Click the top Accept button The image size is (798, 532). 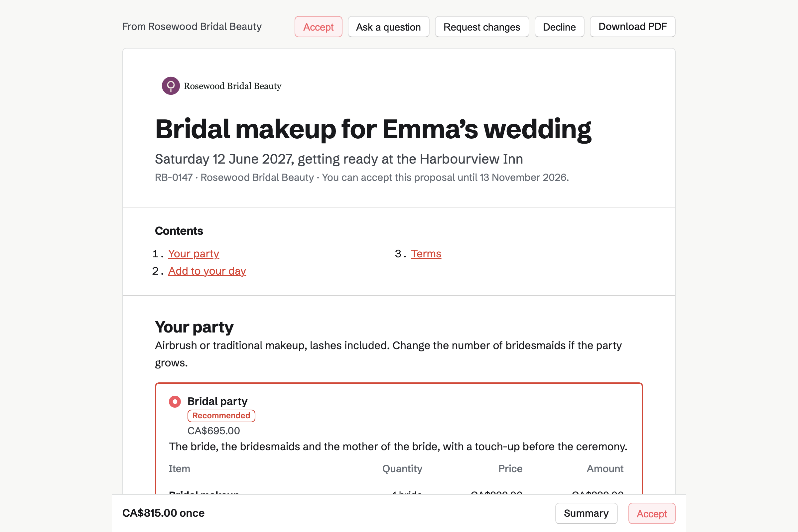click(x=318, y=27)
